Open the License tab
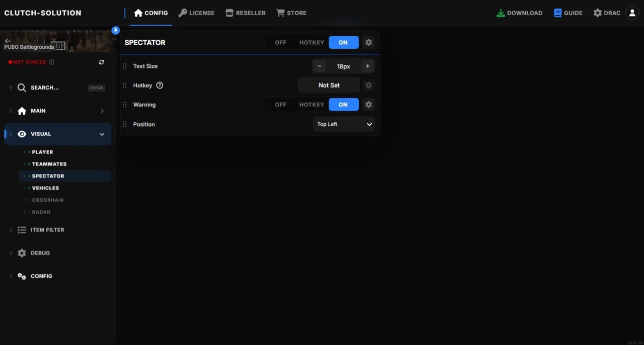The width and height of the screenshot is (644, 345). click(197, 13)
